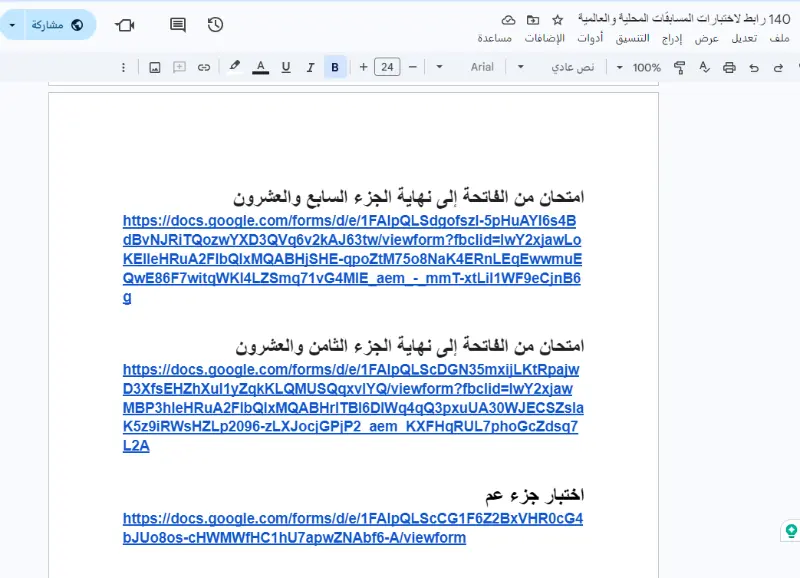Open Google Forms link under الثامن والعشرون
The width and height of the screenshot is (800, 578).
[353, 408]
